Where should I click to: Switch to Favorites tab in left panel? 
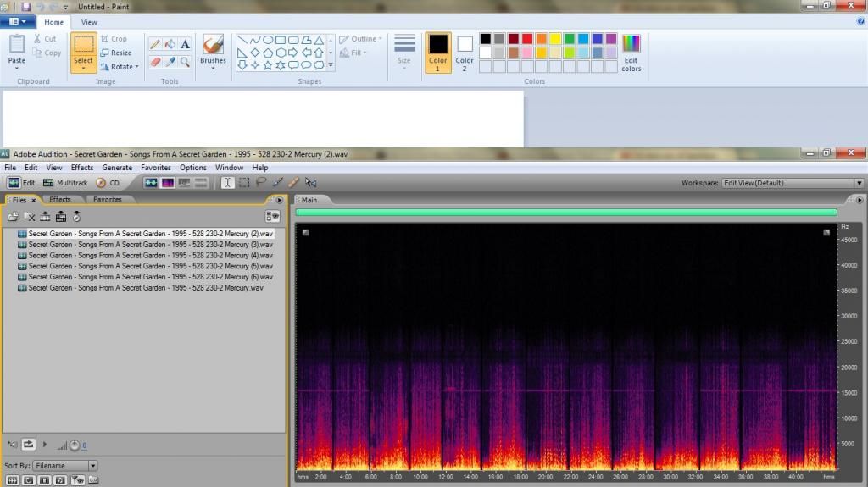tap(108, 199)
